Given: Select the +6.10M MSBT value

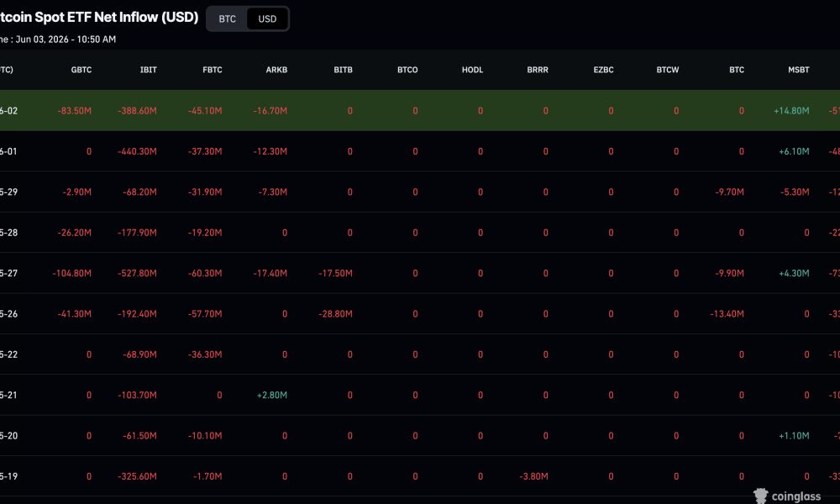Looking at the screenshot, I should pos(794,151).
